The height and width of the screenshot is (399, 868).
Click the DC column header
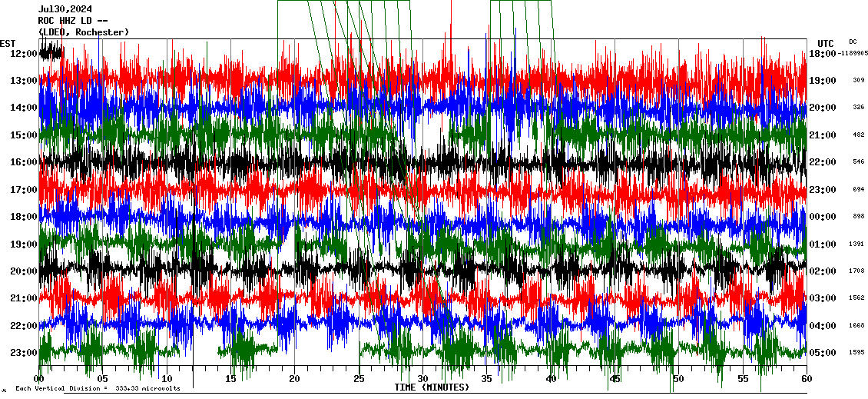pyautogui.click(x=853, y=42)
